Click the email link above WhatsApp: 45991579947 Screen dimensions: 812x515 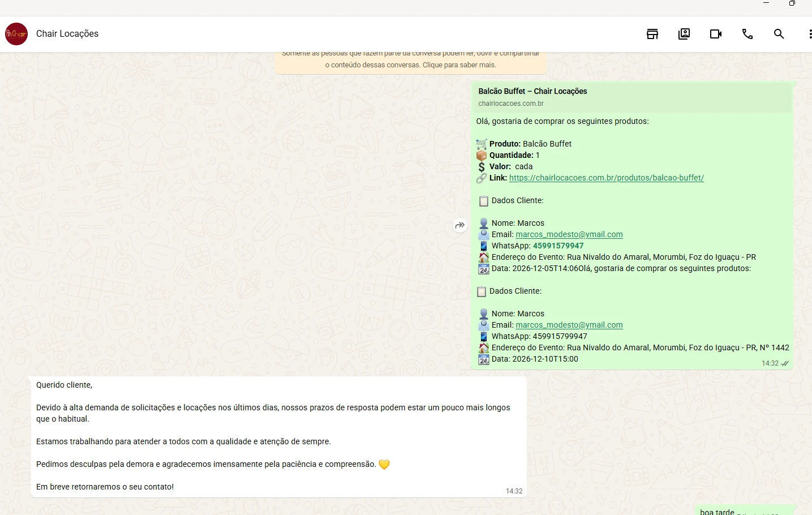point(569,234)
